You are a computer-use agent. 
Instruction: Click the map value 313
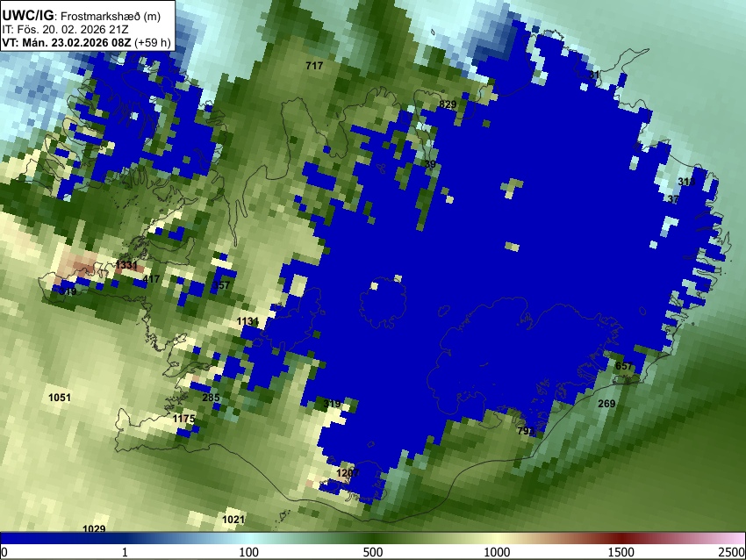[686, 182]
